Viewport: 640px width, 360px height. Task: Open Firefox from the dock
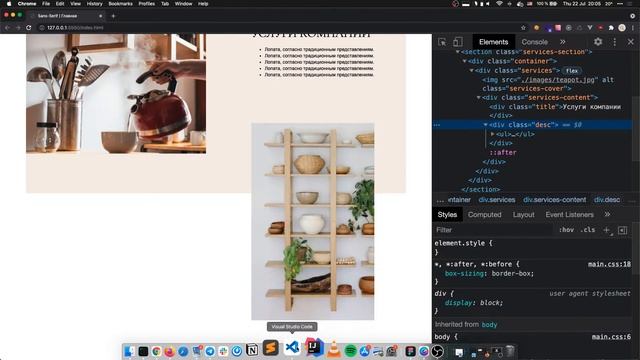click(169, 351)
